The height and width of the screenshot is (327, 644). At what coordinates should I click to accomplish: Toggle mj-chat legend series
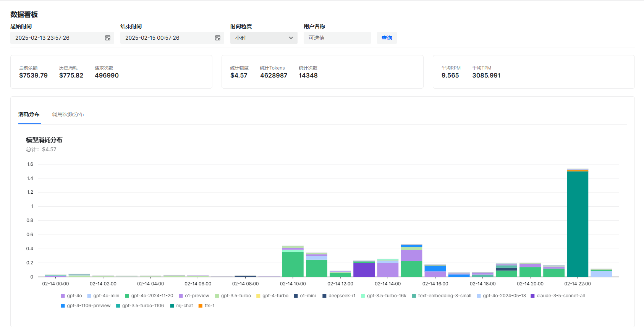point(181,306)
